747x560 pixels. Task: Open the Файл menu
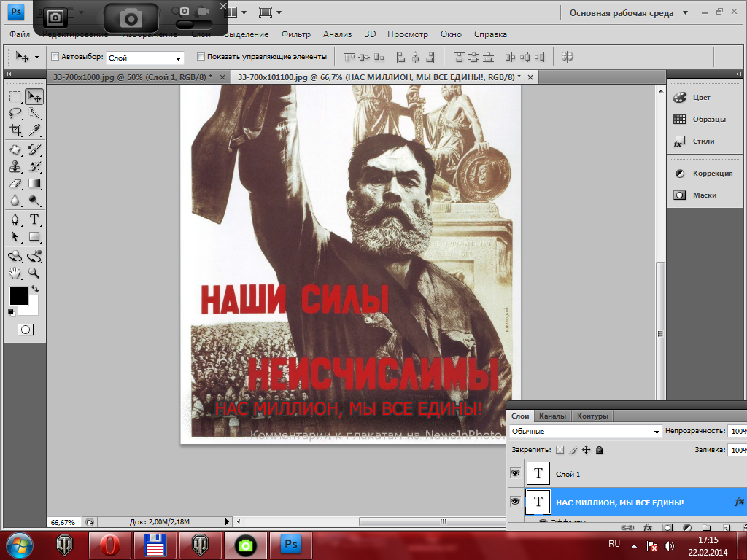[20, 34]
